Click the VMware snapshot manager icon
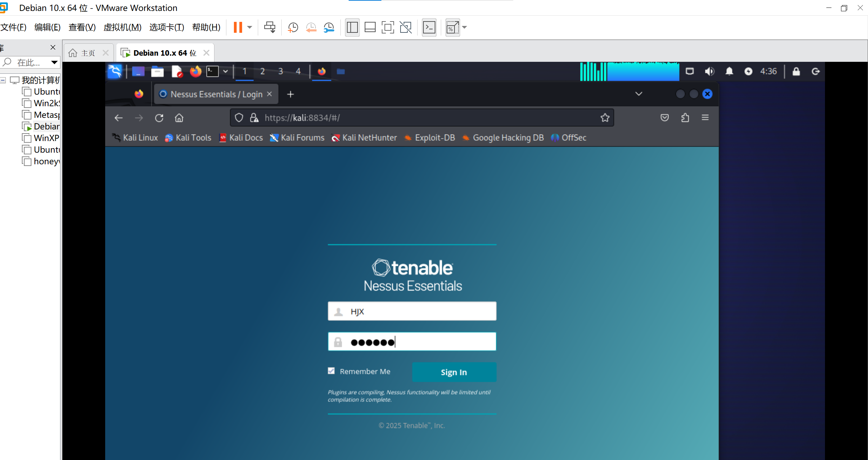 pos(329,27)
